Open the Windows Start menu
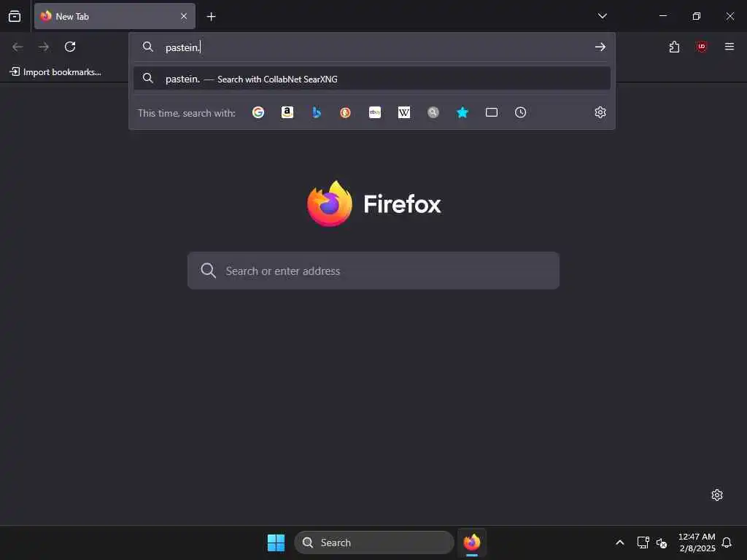Image resolution: width=747 pixels, height=560 pixels. pos(276,542)
